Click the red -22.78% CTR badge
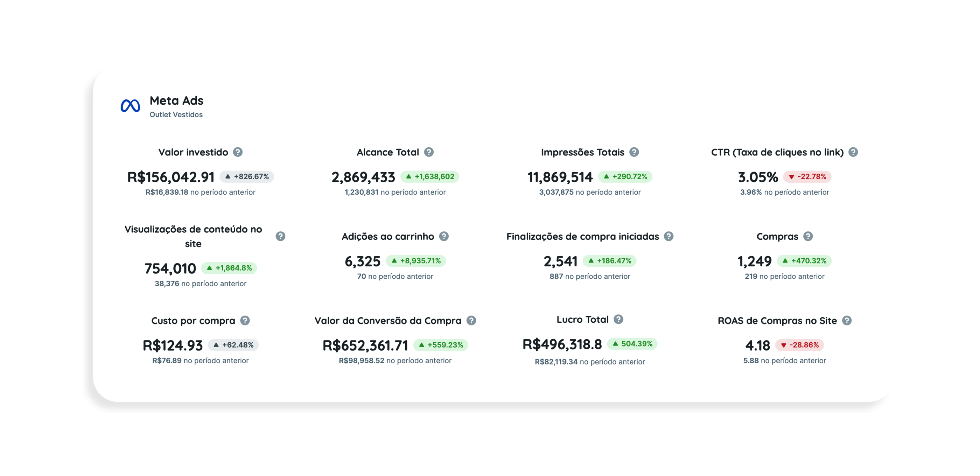The width and height of the screenshot is (980, 476). (807, 176)
